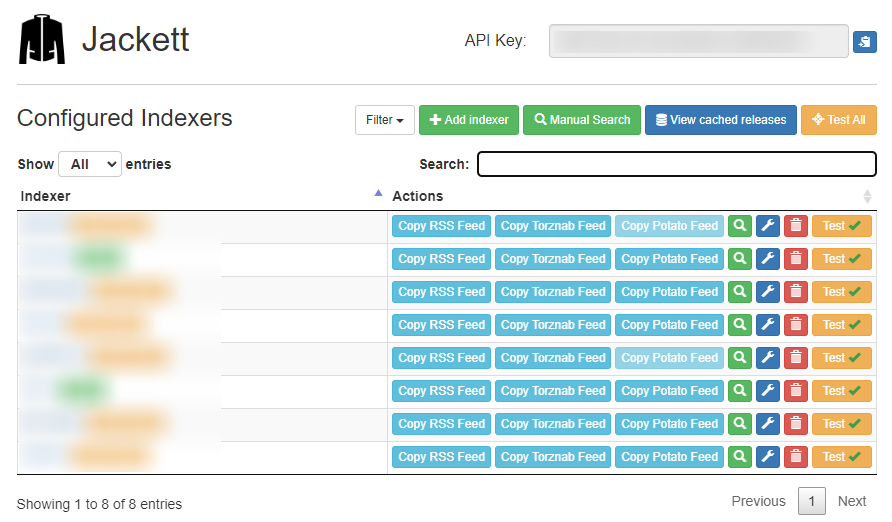The width and height of the screenshot is (892, 522).
Task: Configure the third indexer with the wrench icon
Action: pyautogui.click(x=767, y=292)
